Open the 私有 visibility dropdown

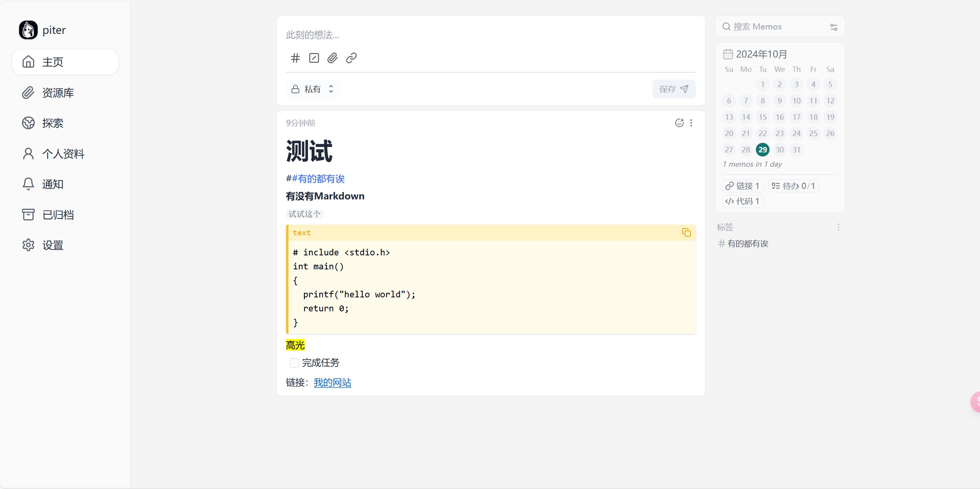313,89
